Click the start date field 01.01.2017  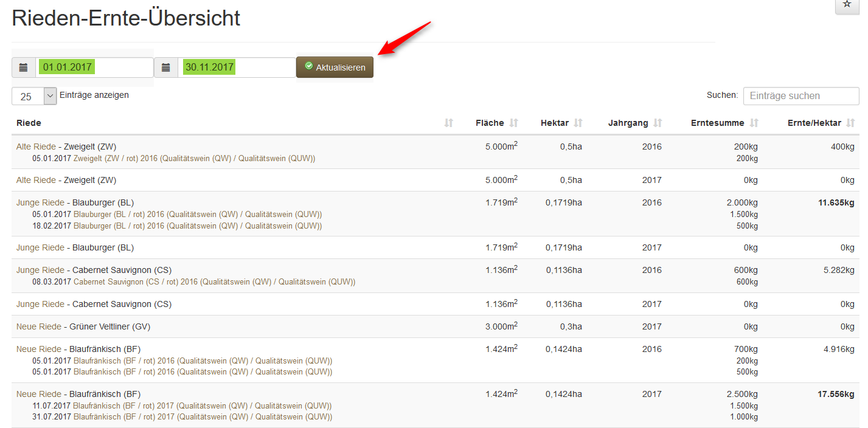click(x=94, y=67)
